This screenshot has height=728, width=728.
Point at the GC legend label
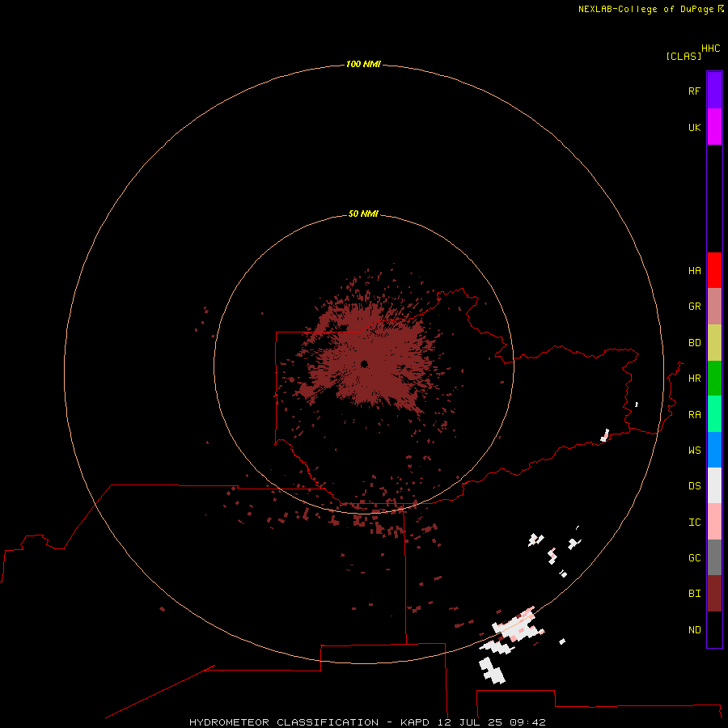[x=694, y=558]
